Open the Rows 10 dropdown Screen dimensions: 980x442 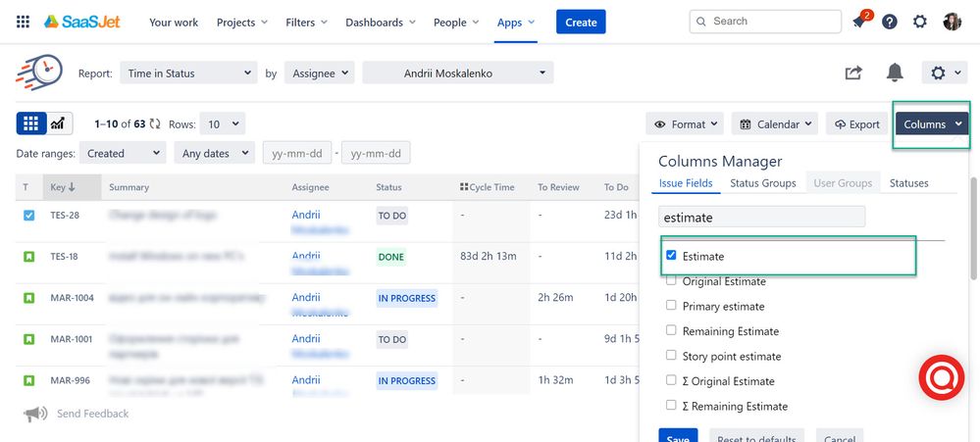point(224,123)
